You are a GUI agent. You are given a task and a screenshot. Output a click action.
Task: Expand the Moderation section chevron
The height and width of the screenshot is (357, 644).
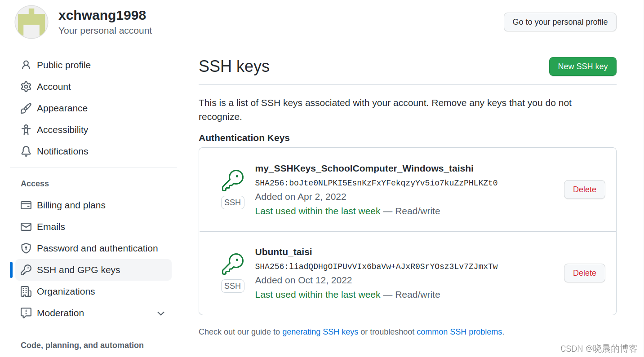click(161, 313)
